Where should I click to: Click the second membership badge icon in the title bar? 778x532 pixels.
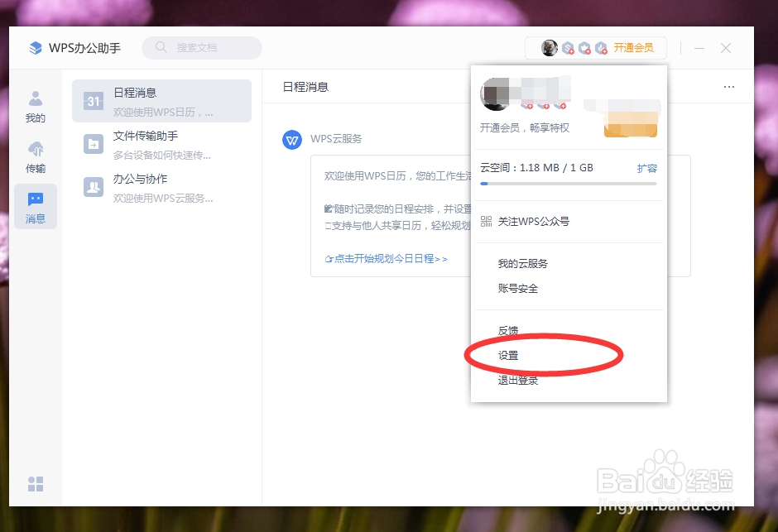point(584,48)
